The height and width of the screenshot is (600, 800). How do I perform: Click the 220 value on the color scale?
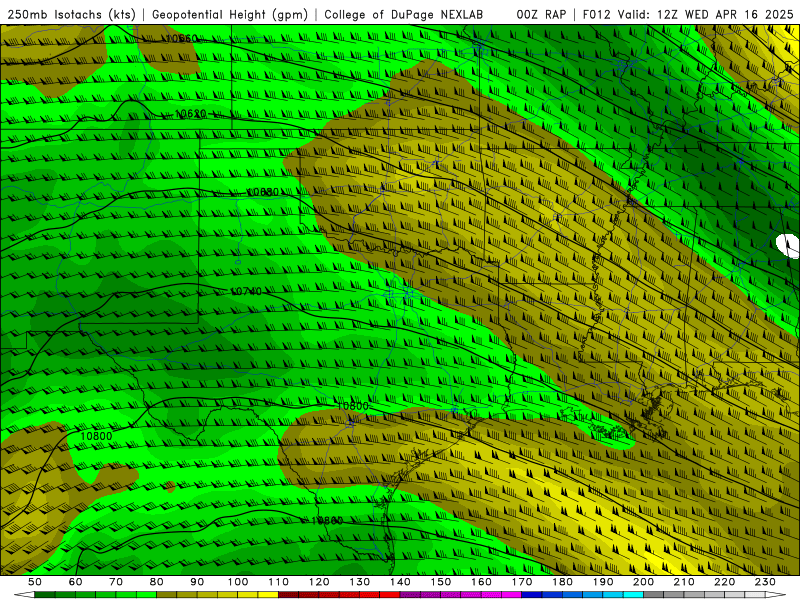724,582
